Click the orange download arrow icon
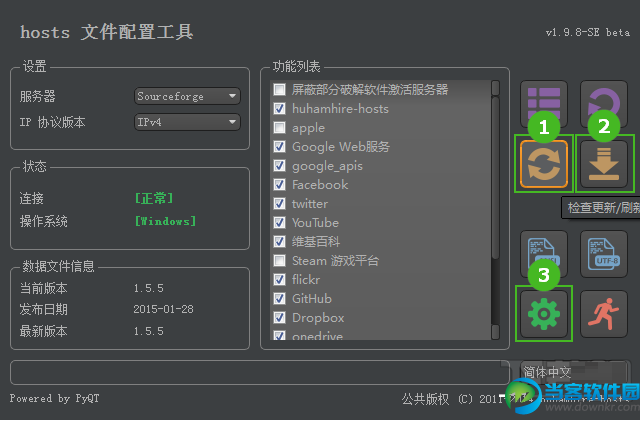The image size is (641, 421). [604, 164]
